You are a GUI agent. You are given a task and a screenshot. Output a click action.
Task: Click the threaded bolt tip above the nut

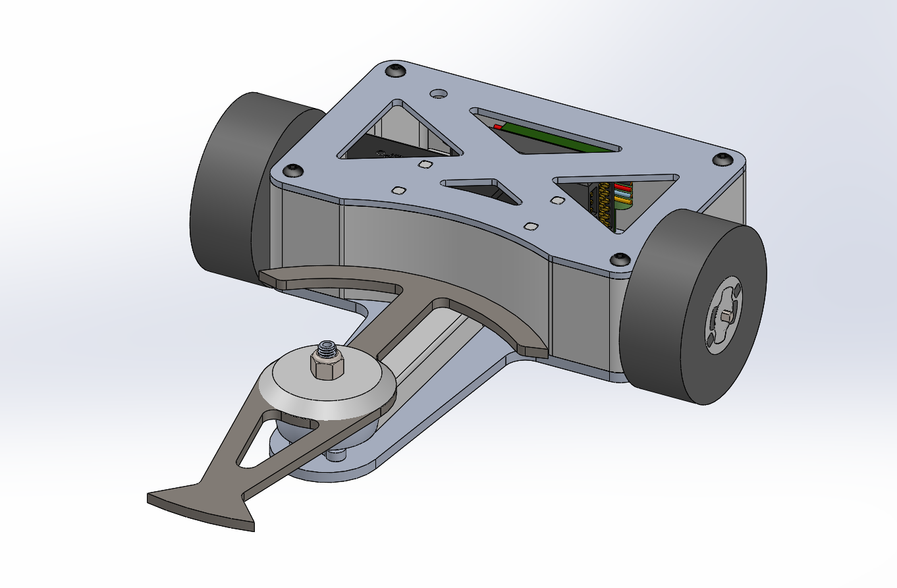point(326,348)
